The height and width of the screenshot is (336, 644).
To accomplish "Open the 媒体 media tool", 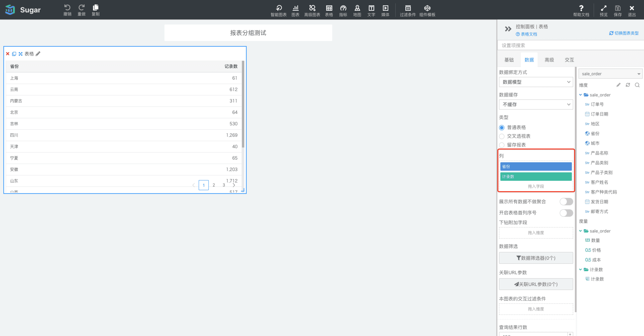I will (x=385, y=11).
